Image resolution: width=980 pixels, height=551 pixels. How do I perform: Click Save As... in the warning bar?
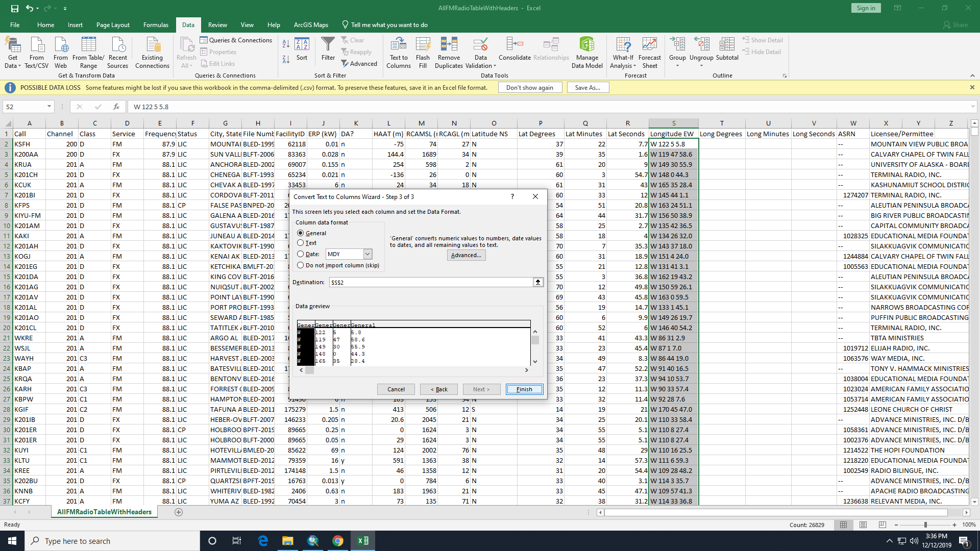pyautogui.click(x=587, y=88)
